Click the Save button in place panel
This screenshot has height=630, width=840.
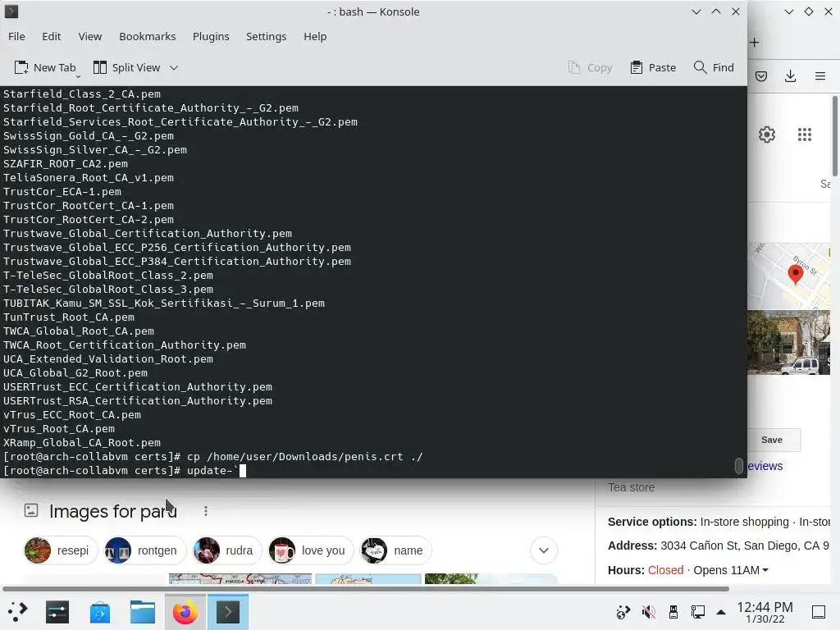click(x=772, y=440)
